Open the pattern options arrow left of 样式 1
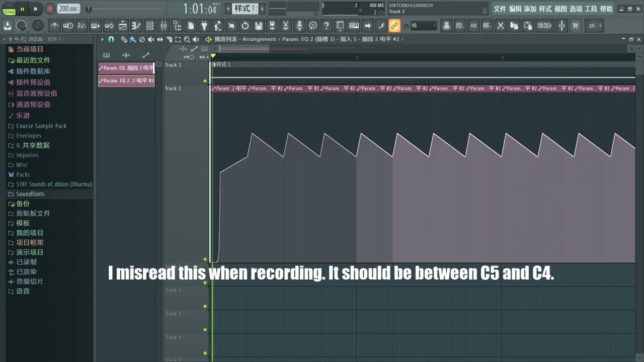644x362 pixels. [228, 9]
